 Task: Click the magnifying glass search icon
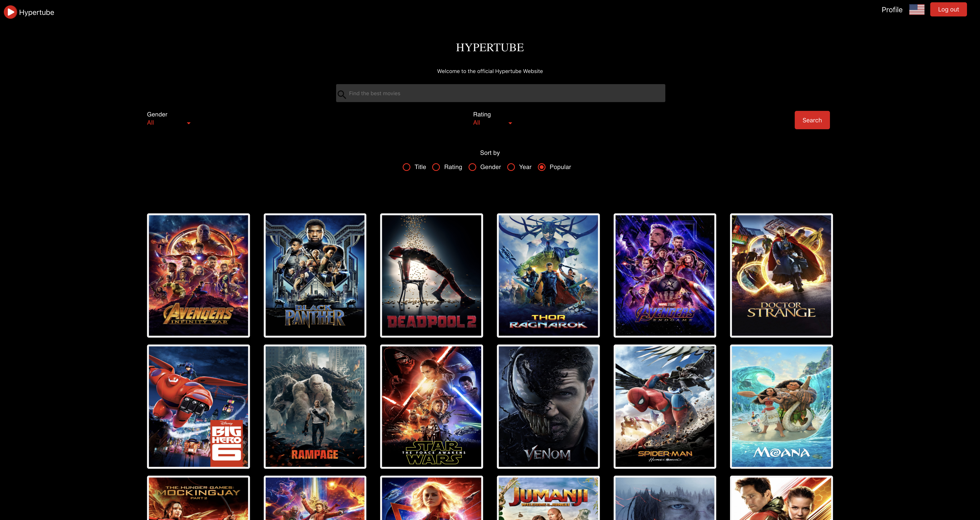(342, 94)
